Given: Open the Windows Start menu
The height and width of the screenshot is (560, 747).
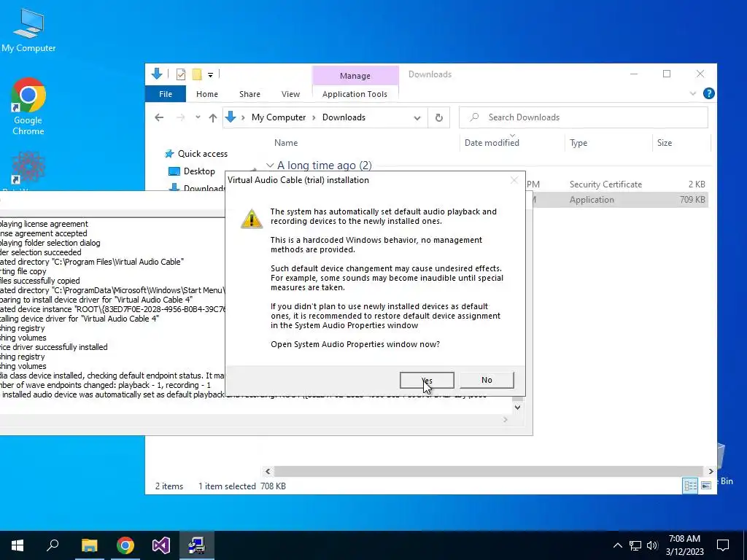Looking at the screenshot, I should tap(18, 545).
